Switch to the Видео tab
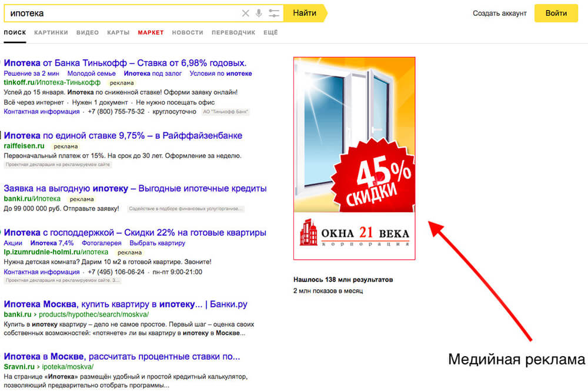This screenshot has height=392, width=588. tap(88, 32)
